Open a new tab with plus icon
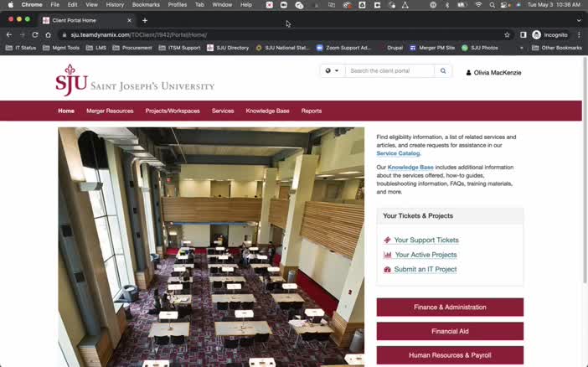588x367 pixels. 145,21
